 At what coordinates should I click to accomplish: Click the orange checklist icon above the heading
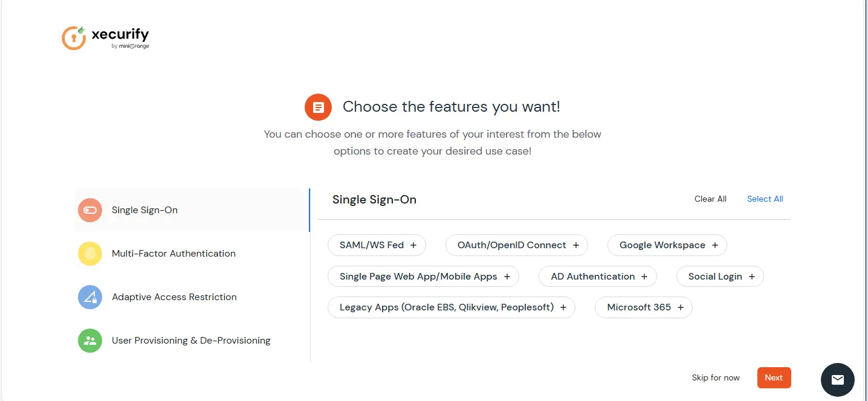318,107
